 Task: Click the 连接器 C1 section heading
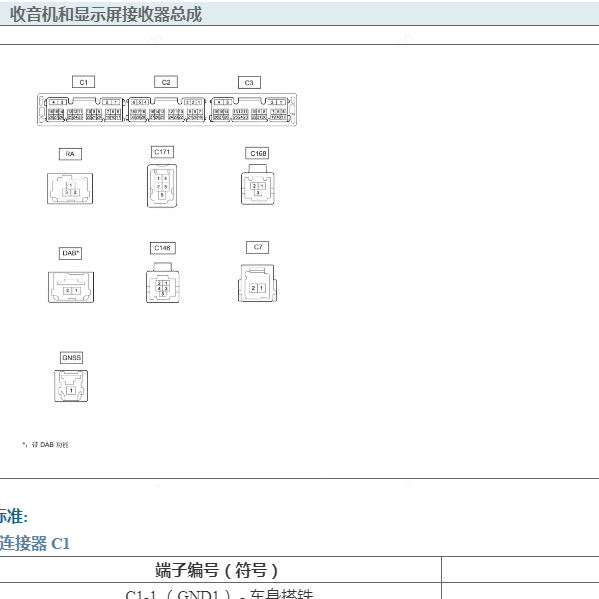34,543
